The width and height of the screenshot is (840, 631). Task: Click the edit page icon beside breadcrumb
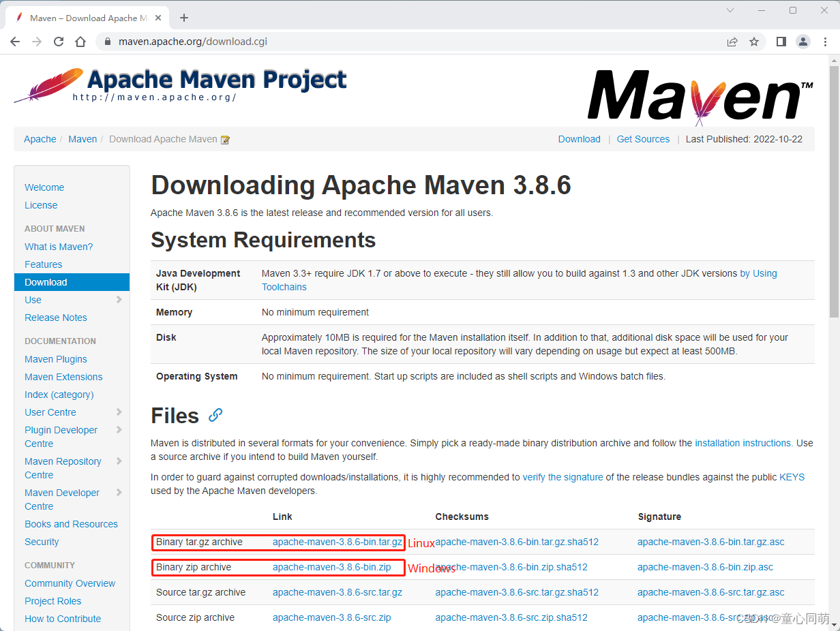point(225,140)
